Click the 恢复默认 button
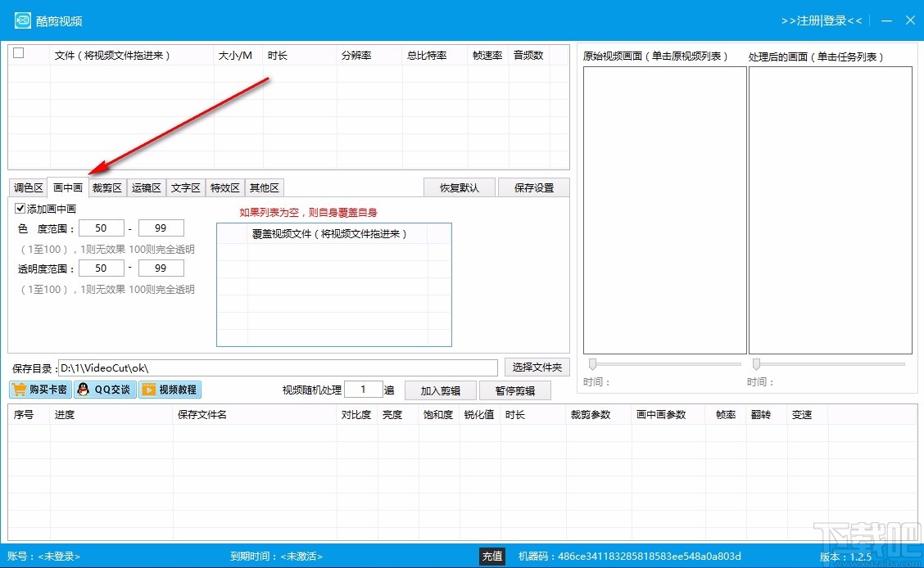The height and width of the screenshot is (568, 924). [x=460, y=187]
